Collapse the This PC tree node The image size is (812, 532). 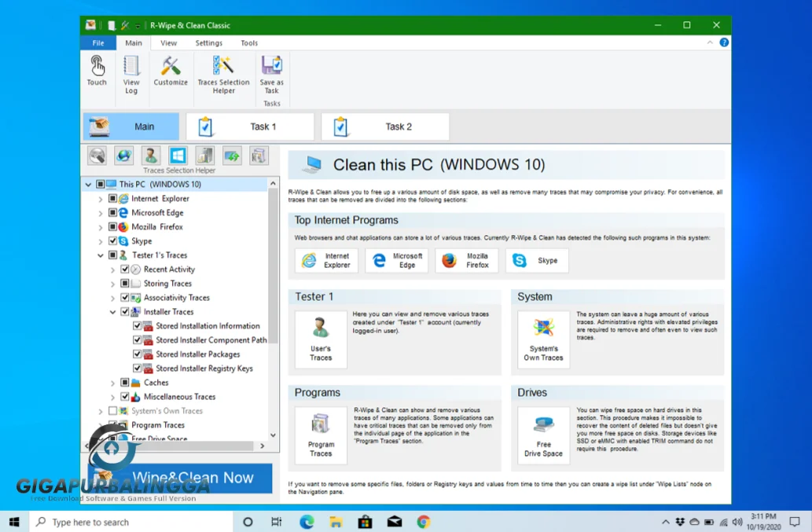coord(88,184)
